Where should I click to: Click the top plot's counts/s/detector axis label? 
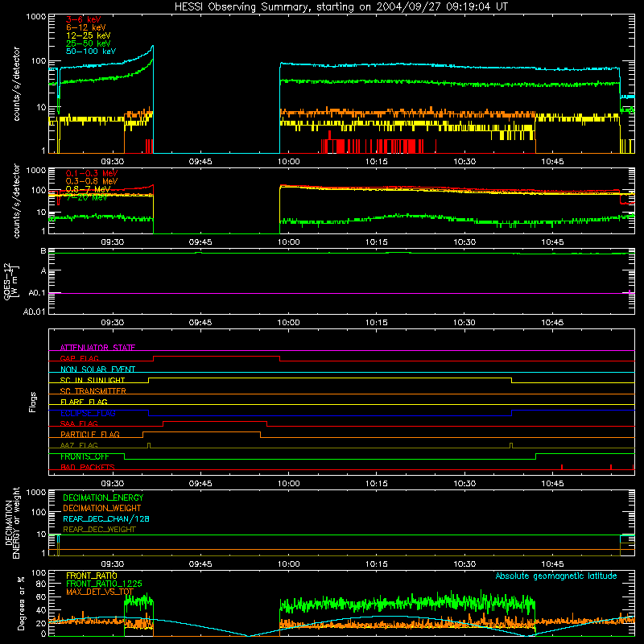click(x=16, y=84)
